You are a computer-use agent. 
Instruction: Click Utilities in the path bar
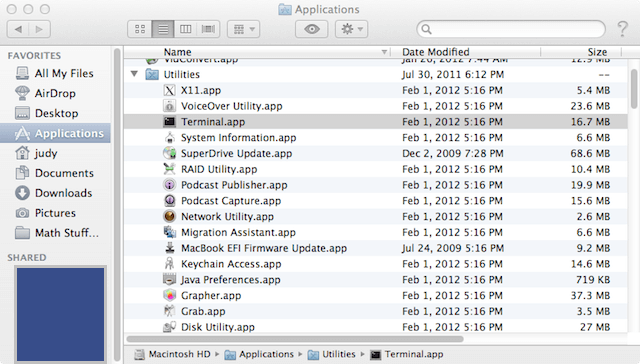coord(332,354)
